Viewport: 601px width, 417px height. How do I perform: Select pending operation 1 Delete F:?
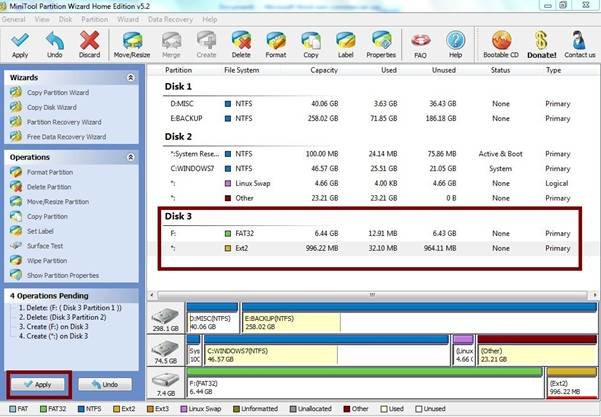70,308
